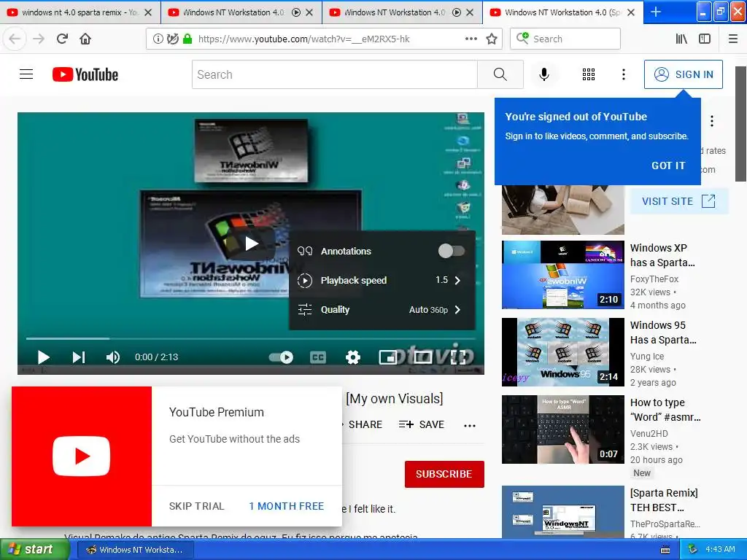Screen dimensions: 747x560
Task: Close the first browser tab
Action: coord(148,12)
